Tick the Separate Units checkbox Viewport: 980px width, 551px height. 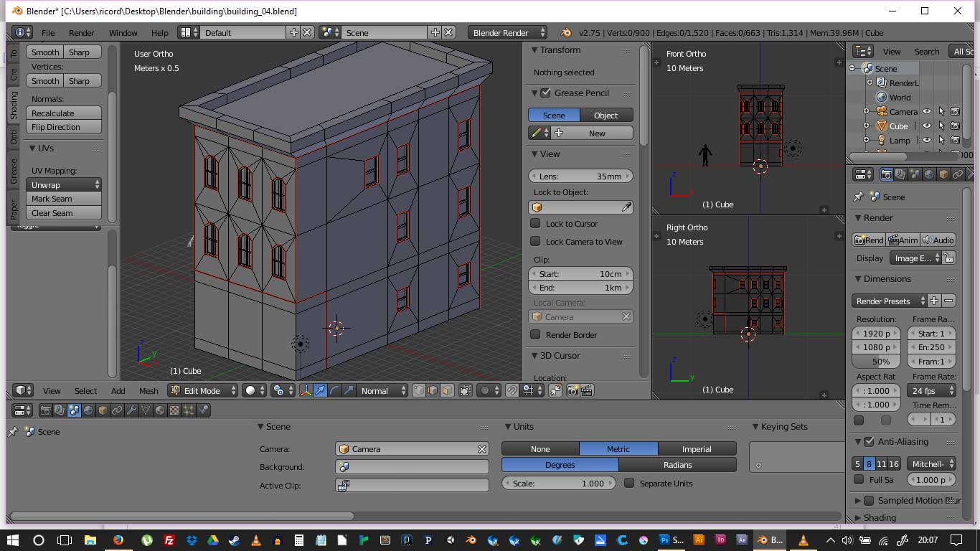point(629,483)
